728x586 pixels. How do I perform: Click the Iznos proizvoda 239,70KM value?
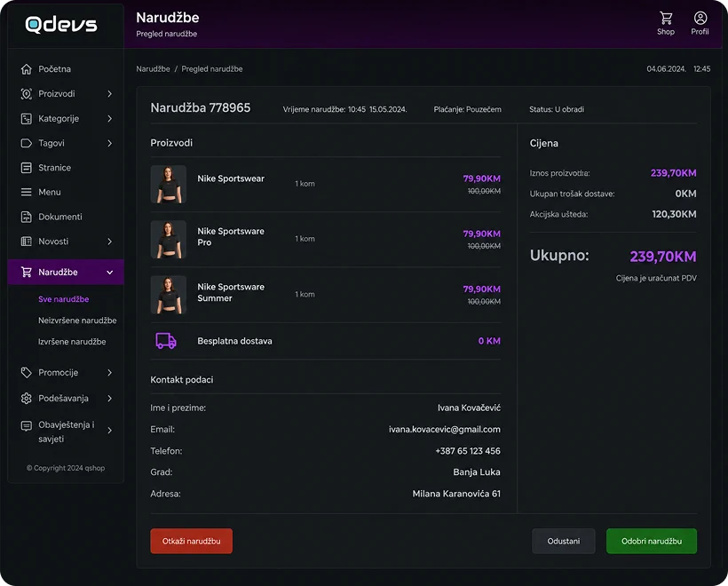[x=673, y=173]
